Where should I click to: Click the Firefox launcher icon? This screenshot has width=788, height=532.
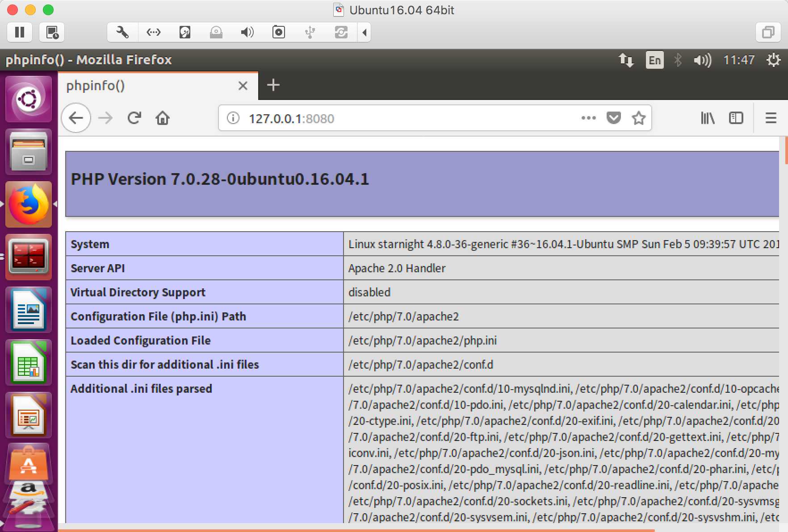(x=29, y=204)
